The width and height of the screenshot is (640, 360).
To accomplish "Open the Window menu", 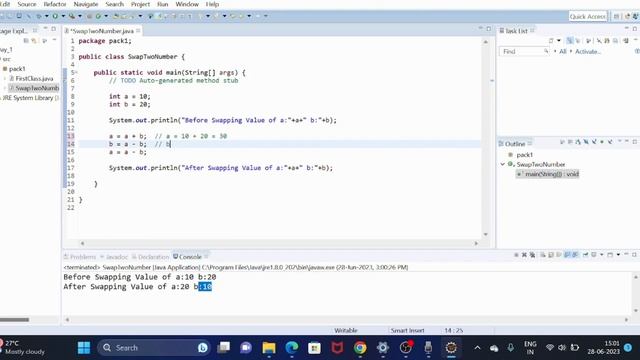I will [x=187, y=4].
